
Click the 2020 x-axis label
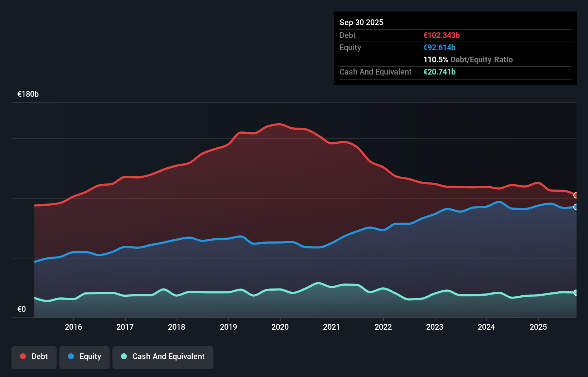280,327
